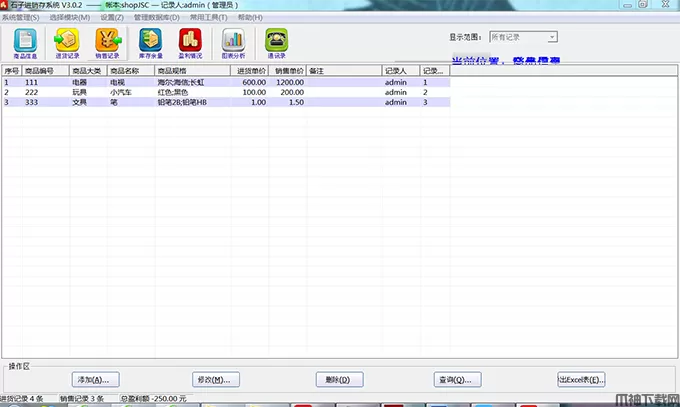Open the 系统管理(S) menu
Image resolution: width=680 pixels, height=407 pixels.
coord(22,17)
